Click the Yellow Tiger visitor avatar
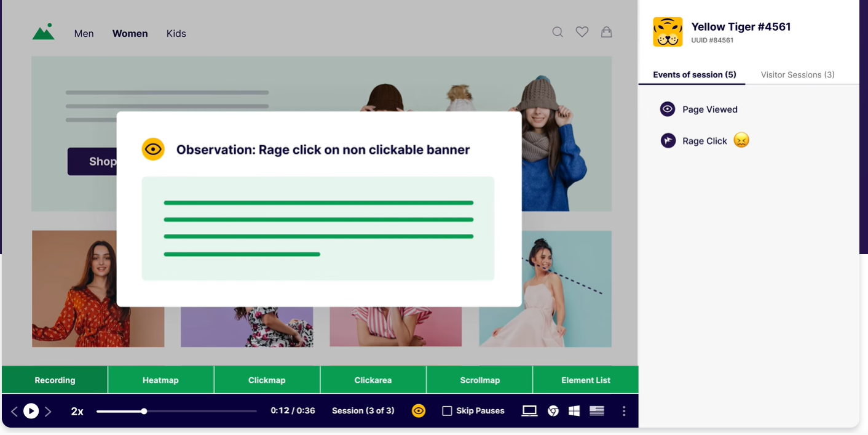This screenshot has width=868, height=435. click(x=668, y=32)
